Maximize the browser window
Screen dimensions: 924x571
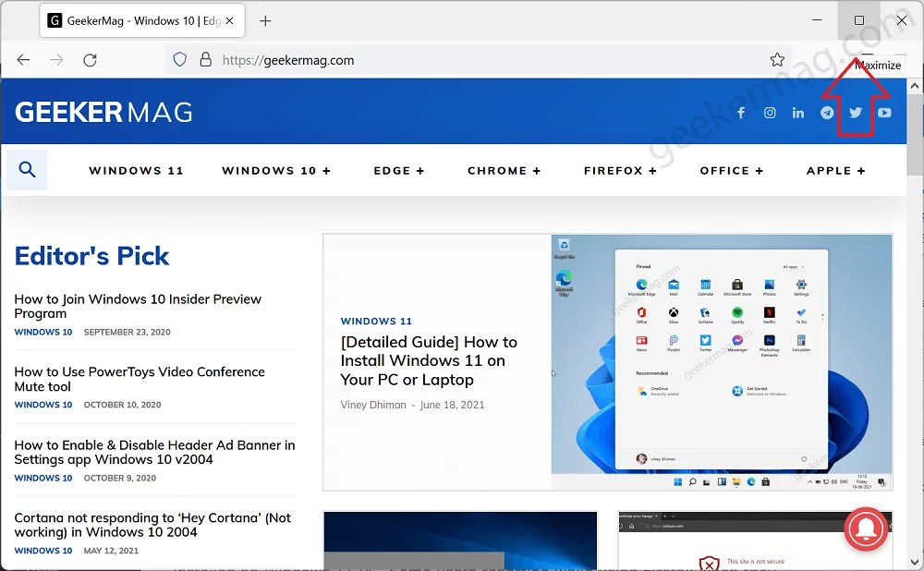[x=859, y=20]
